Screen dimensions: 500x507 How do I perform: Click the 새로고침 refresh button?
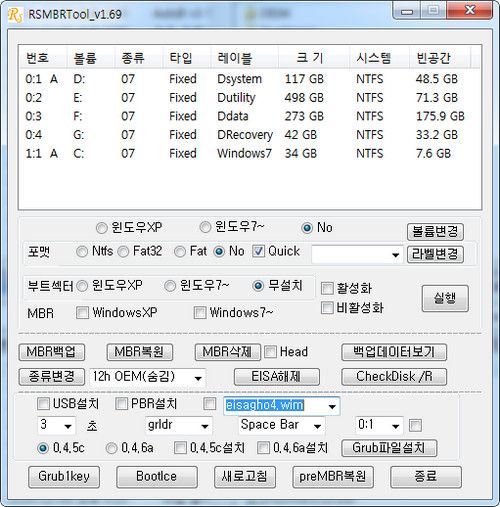click(x=245, y=477)
